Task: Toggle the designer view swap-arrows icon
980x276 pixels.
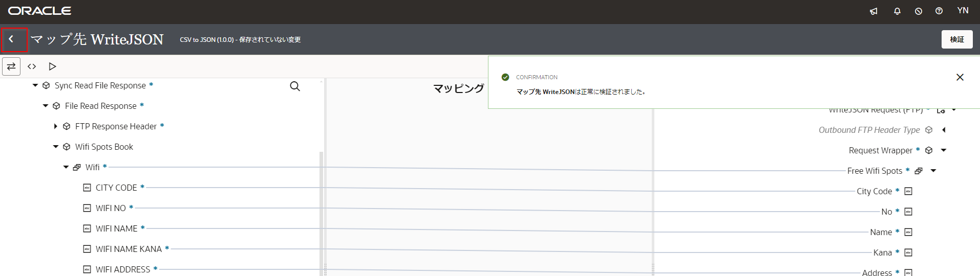Action: [x=11, y=66]
